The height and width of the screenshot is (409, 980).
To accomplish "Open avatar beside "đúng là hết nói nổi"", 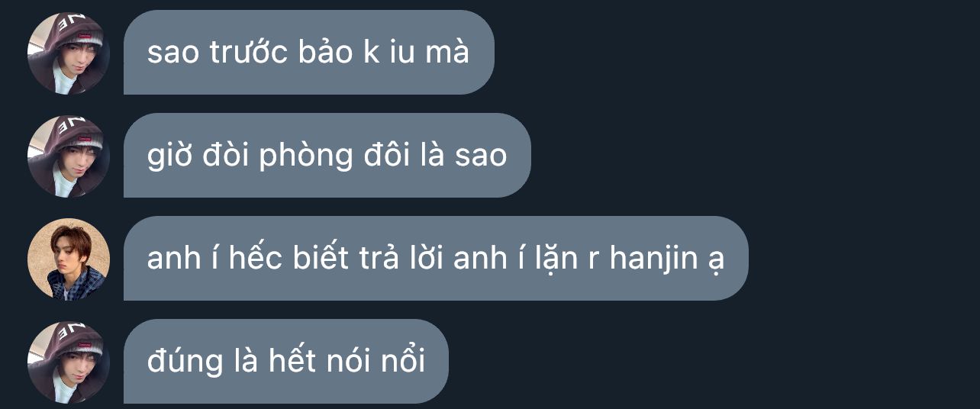I will pyautogui.click(x=69, y=362).
